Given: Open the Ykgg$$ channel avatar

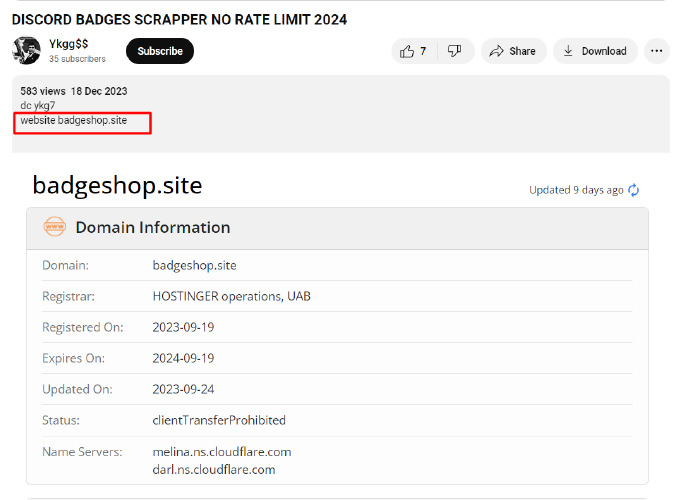Looking at the screenshot, I should coord(26,51).
